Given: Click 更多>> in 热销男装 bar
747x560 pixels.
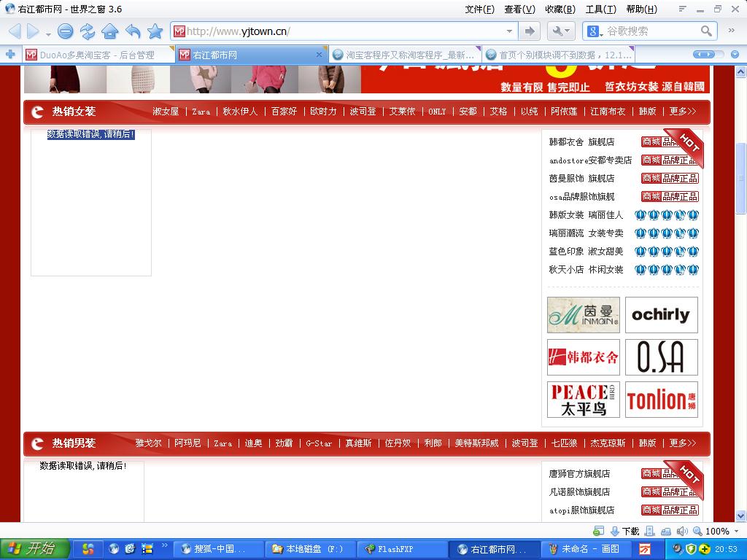Looking at the screenshot, I should coord(682,443).
